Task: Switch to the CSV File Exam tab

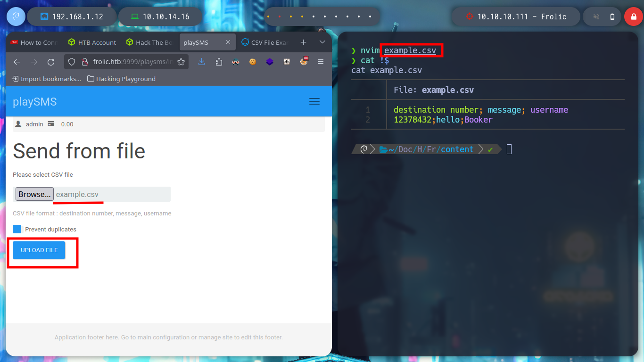Action: (x=265, y=42)
